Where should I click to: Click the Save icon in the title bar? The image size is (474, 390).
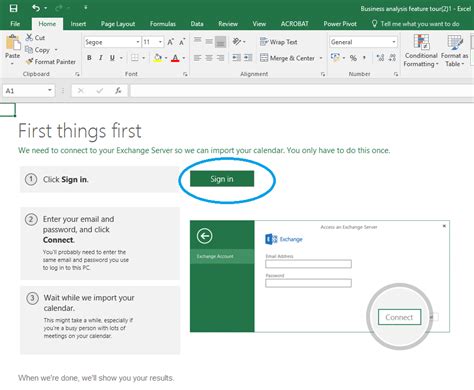[x=13, y=8]
